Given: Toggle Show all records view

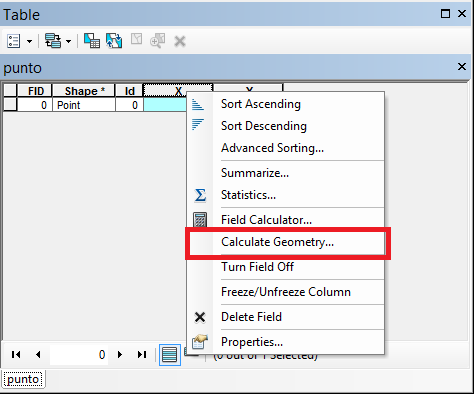Looking at the screenshot, I should 170,355.
